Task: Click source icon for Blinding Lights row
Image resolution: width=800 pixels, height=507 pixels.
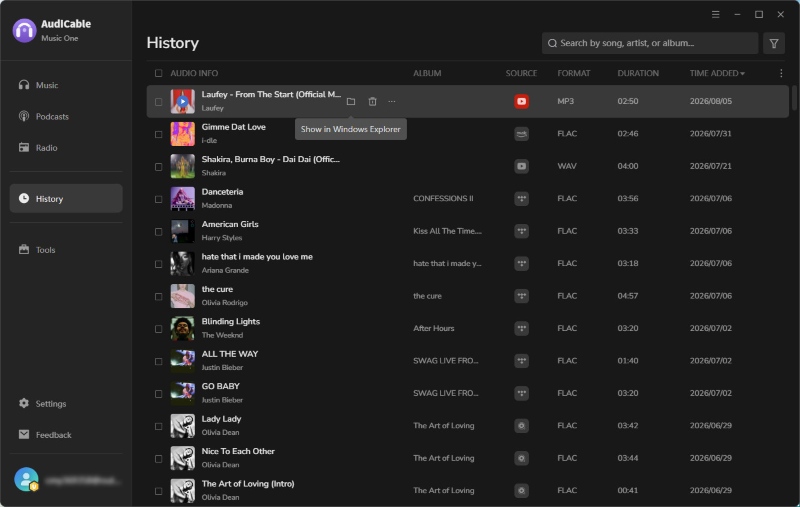Action: [521, 328]
